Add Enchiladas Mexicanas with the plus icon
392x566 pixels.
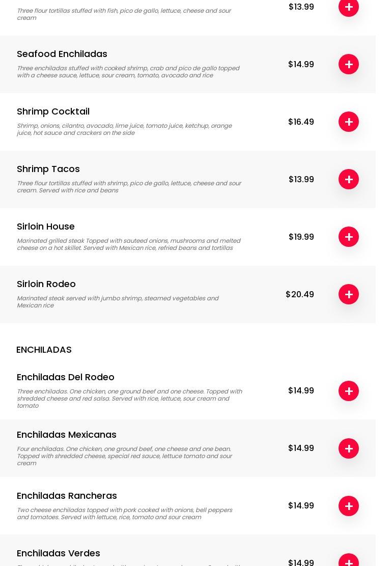click(x=349, y=448)
